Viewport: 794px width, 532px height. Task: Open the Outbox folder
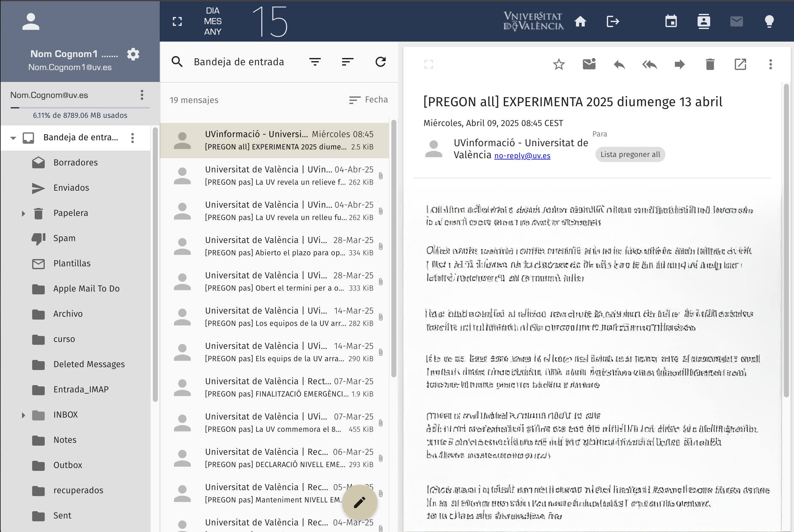point(75,465)
